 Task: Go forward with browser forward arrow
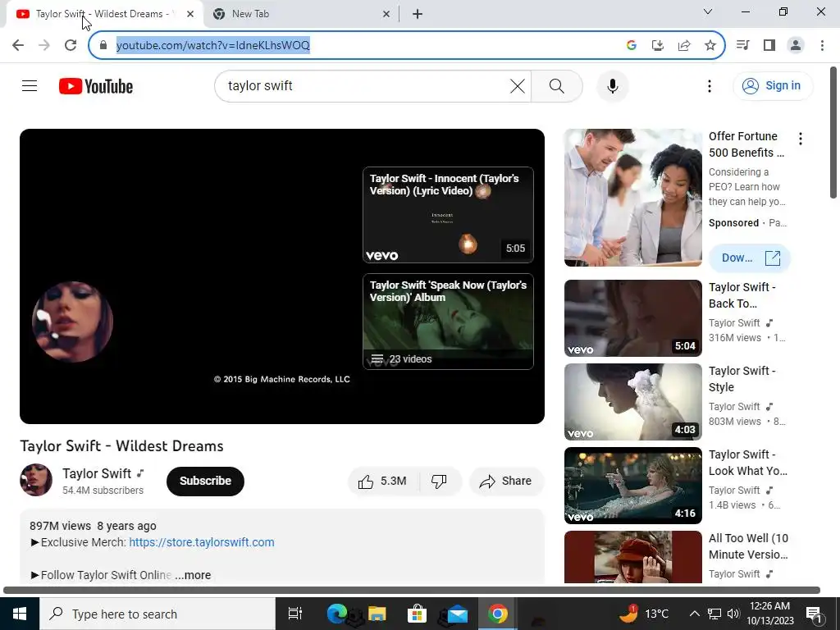[x=44, y=45]
